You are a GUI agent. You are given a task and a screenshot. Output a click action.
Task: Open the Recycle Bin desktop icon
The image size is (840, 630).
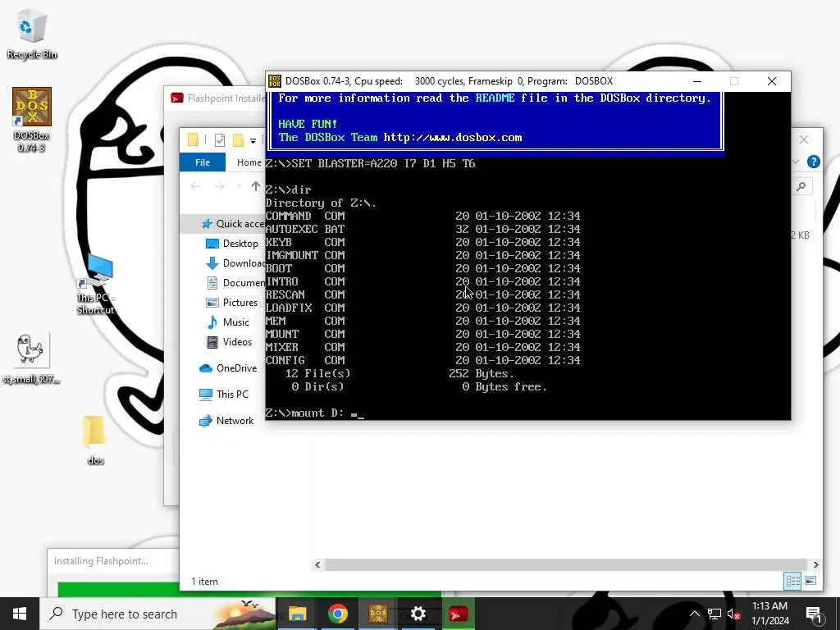[x=32, y=33]
